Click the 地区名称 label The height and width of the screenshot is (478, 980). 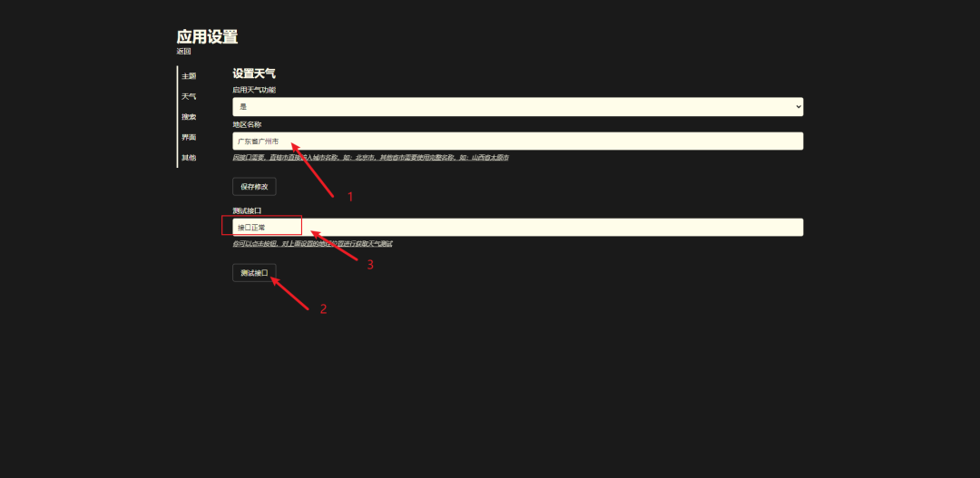247,124
